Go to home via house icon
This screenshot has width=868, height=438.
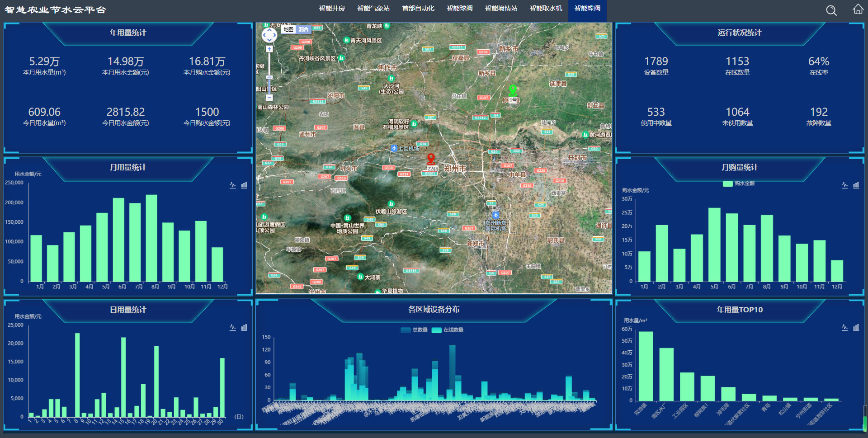point(858,9)
